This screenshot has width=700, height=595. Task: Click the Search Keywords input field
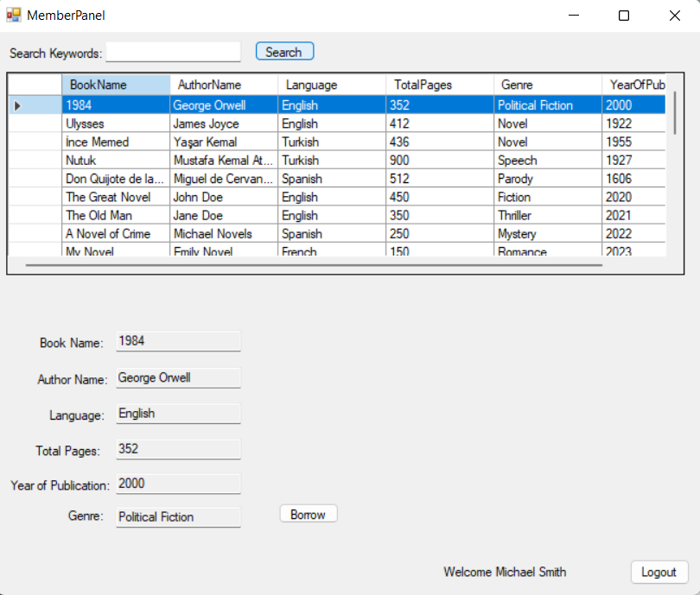click(x=172, y=52)
